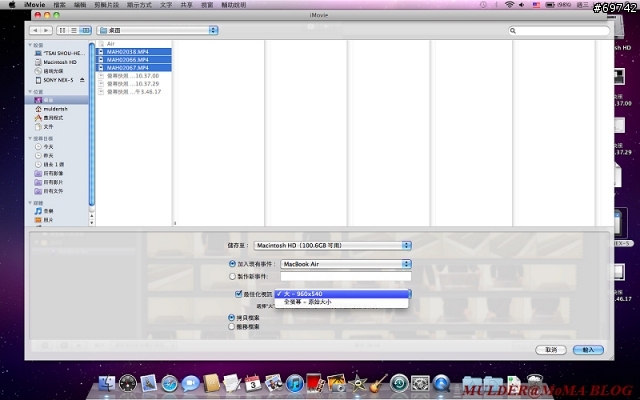640x400 pixels.
Task: Open Safari from the Dock
Action: coord(169,384)
